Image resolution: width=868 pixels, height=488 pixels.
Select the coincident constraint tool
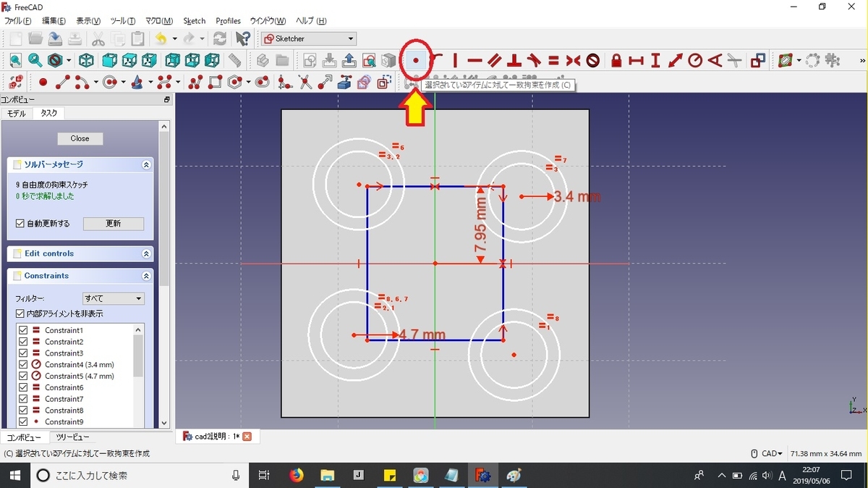(x=416, y=61)
